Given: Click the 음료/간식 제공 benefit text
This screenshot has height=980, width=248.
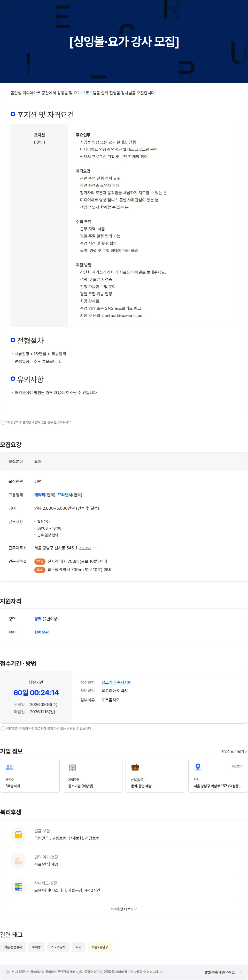Looking at the screenshot, I should coord(46,864).
